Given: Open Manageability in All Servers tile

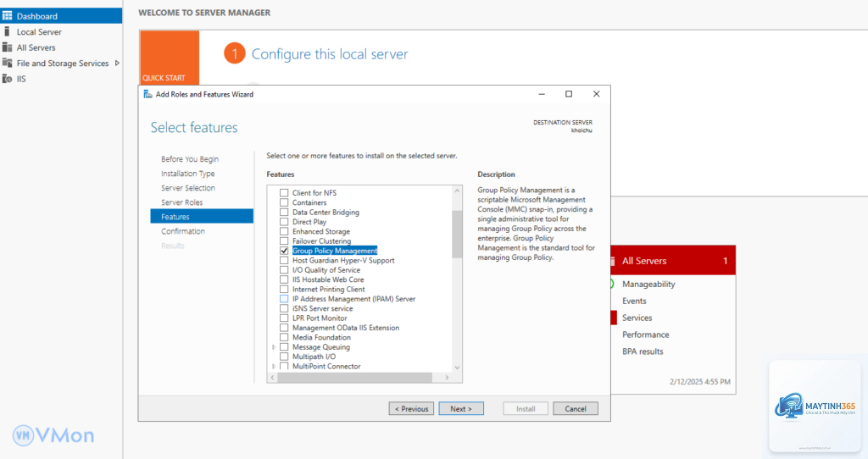Looking at the screenshot, I should 648,285.
